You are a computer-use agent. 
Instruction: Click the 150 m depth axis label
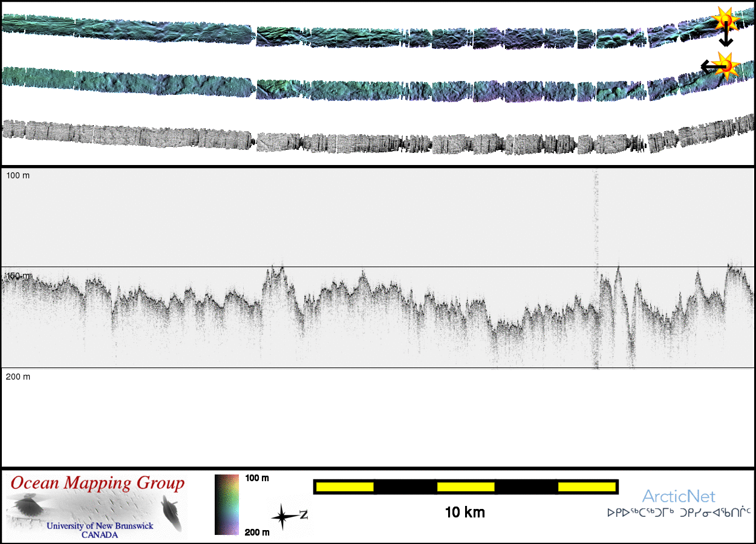18,276
